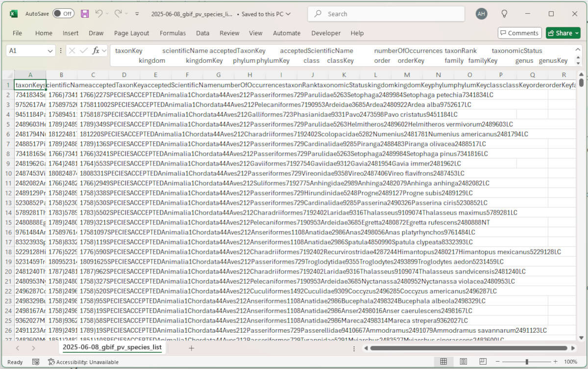Image resolution: width=588 pixels, height=369 pixels.
Task: Click the Undo arrow icon
Action: [99, 14]
